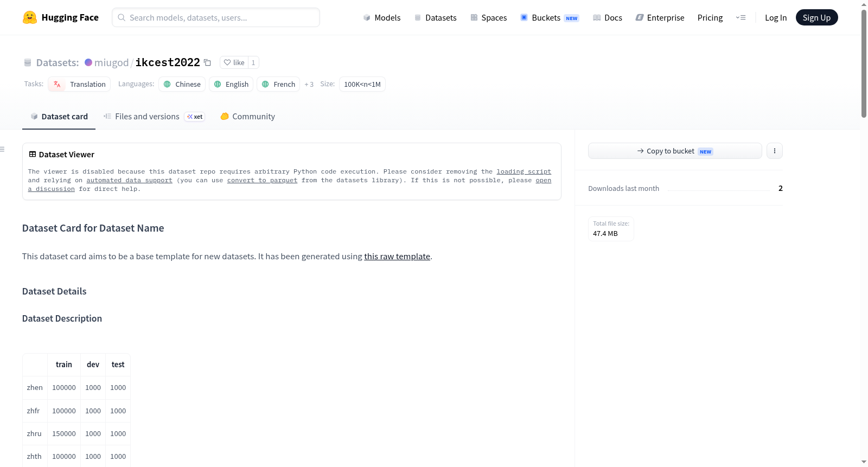
Task: Click the like count 1
Action: point(253,62)
